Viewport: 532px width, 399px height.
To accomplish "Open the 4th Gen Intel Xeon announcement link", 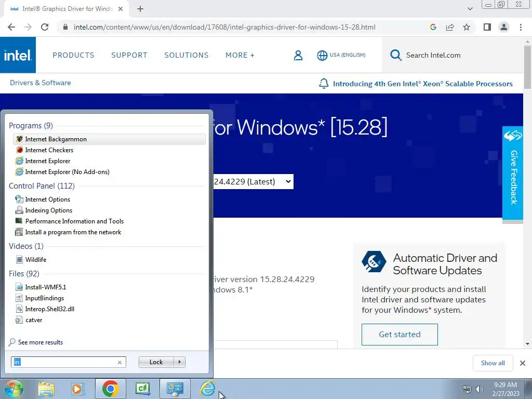I will (x=422, y=84).
